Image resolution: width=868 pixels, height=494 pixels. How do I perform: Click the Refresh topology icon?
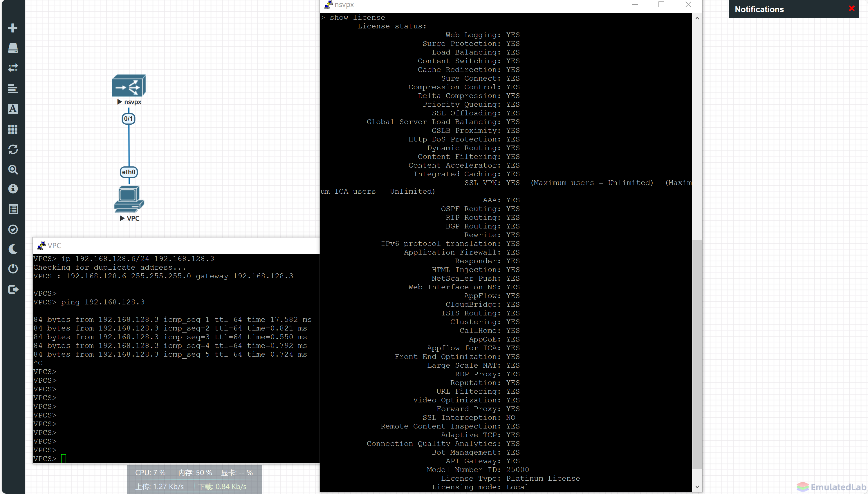point(13,149)
